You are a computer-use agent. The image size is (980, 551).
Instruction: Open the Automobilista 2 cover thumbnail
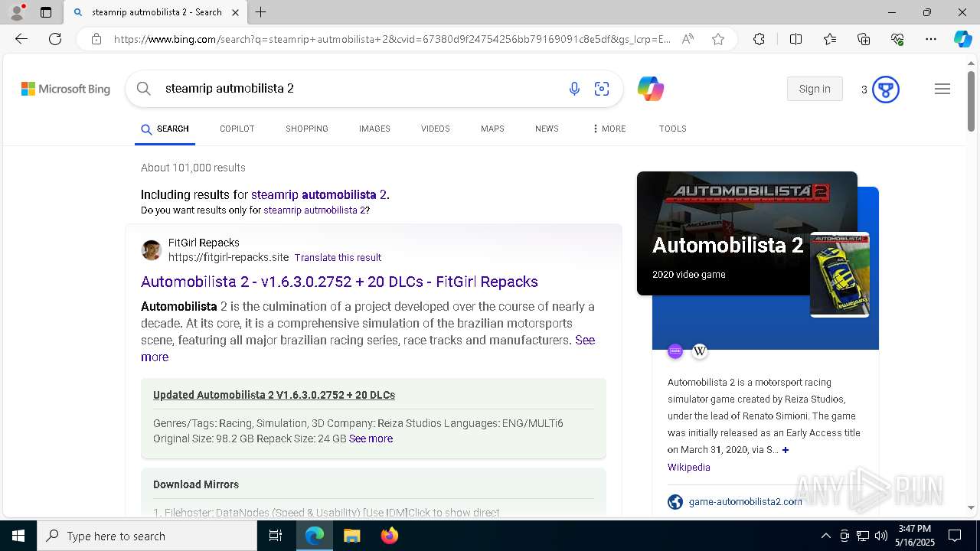839,275
